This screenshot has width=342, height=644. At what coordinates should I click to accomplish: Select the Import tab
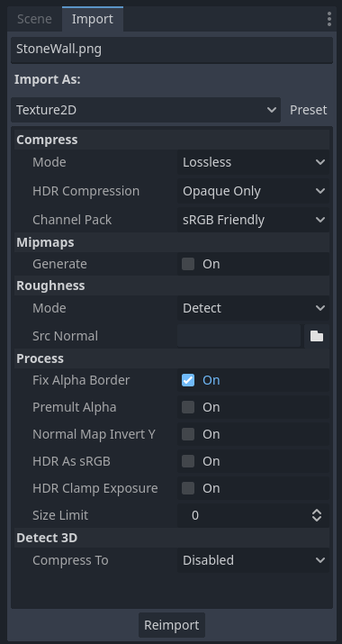click(x=93, y=19)
